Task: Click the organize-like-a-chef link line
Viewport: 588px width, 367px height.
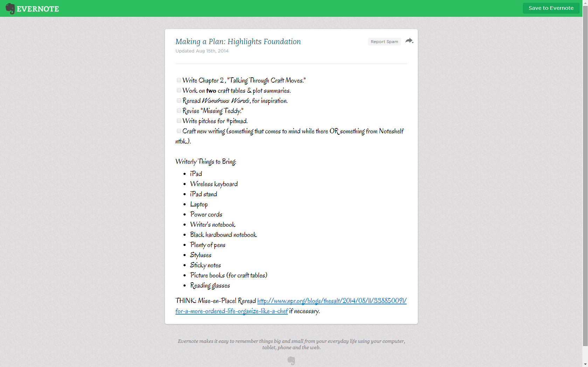Action: click(231, 311)
